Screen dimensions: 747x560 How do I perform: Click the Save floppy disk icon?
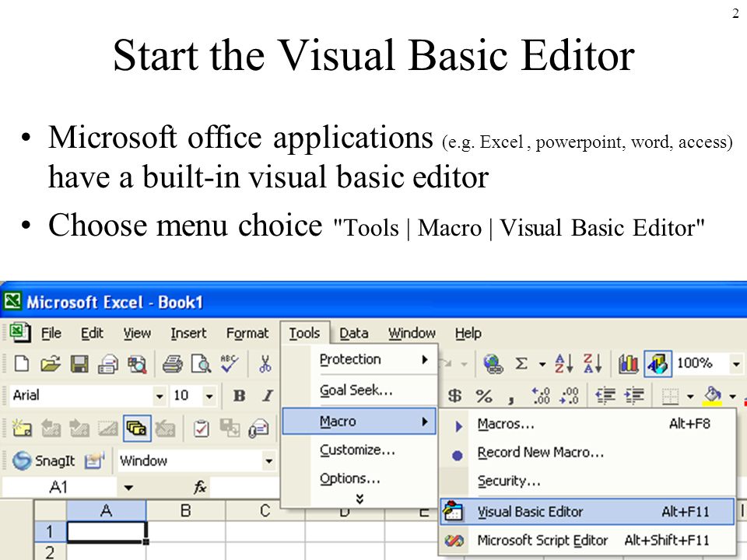[x=79, y=364]
